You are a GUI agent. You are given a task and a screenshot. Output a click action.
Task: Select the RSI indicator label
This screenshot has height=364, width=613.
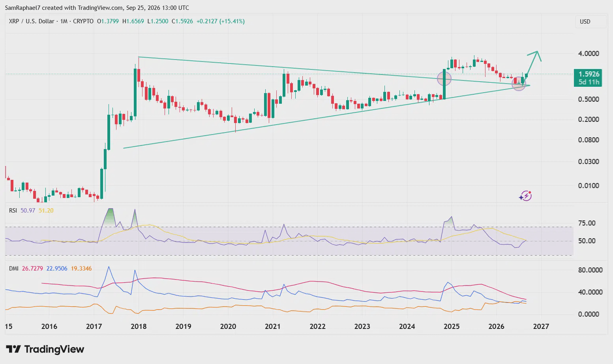point(13,211)
